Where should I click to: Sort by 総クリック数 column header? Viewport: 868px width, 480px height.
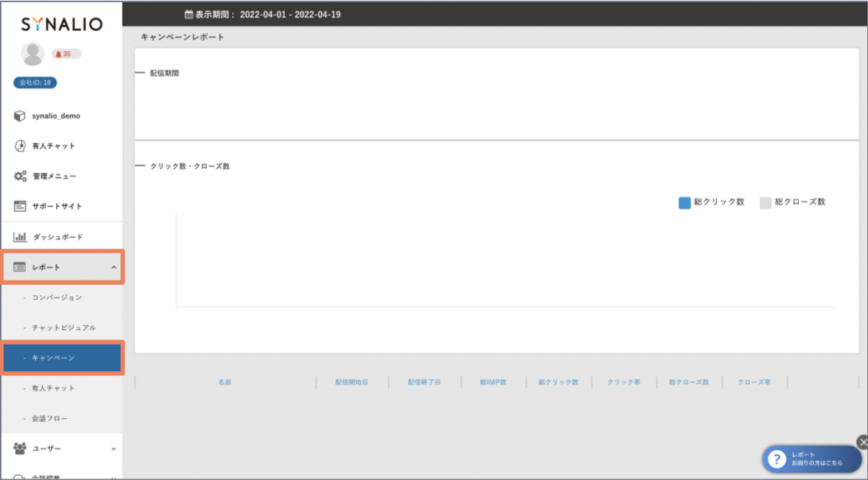559,382
